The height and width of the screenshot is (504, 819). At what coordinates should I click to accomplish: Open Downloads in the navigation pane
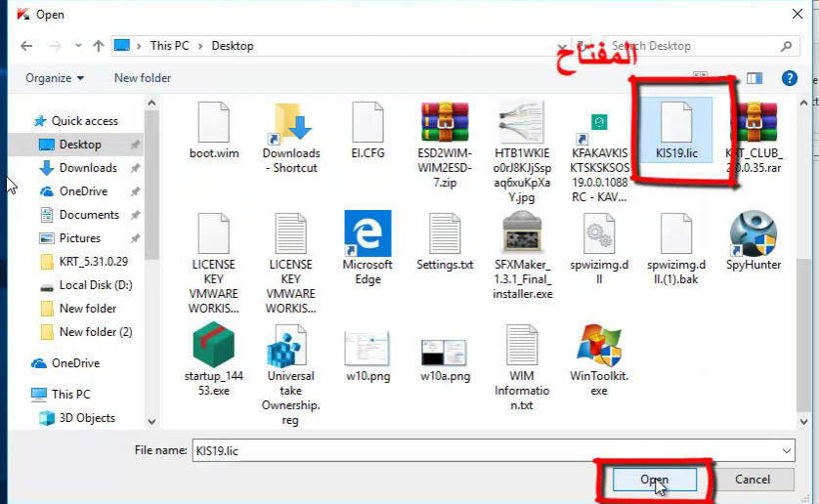(x=88, y=168)
